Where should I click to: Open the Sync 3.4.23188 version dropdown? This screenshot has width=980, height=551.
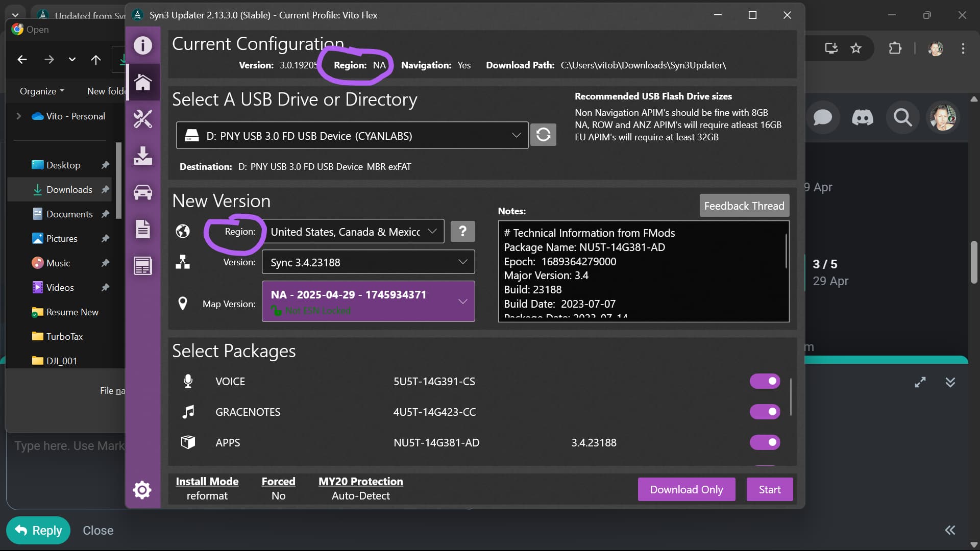tap(368, 262)
